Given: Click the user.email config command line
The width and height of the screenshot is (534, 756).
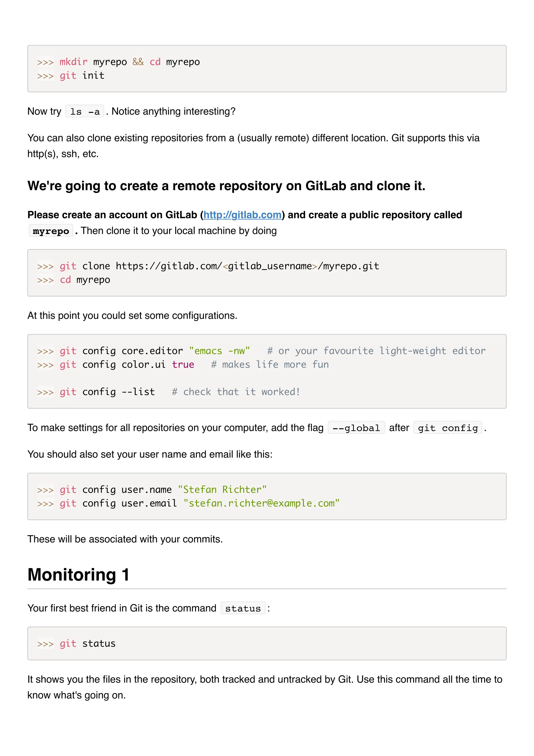Looking at the screenshot, I should [x=188, y=503].
